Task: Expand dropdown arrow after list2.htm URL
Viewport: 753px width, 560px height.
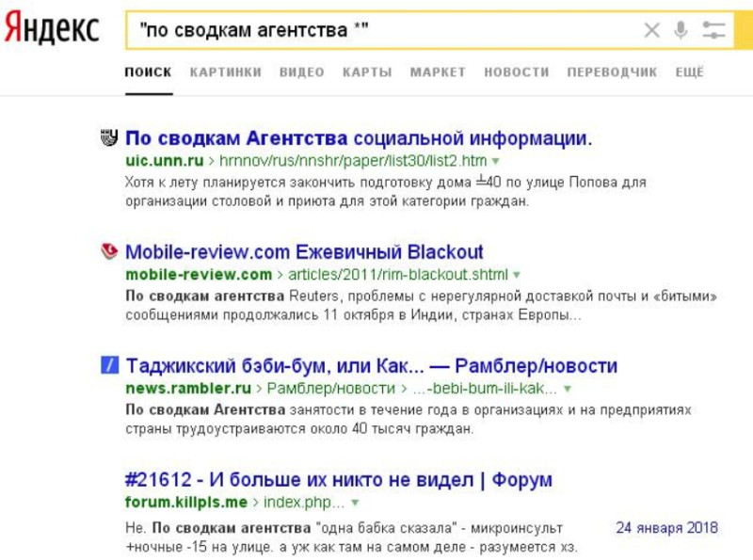Action: point(496,161)
